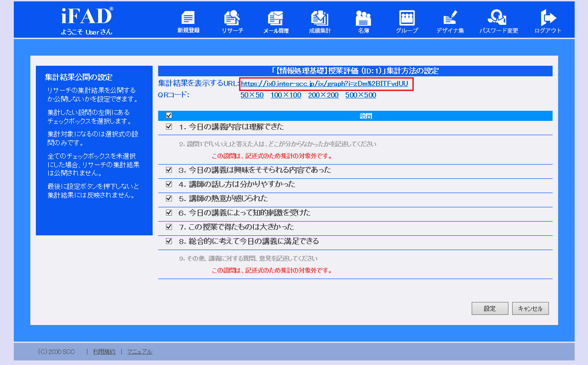Click the 設定 button
Screen dimensions: 588x365
point(490,308)
